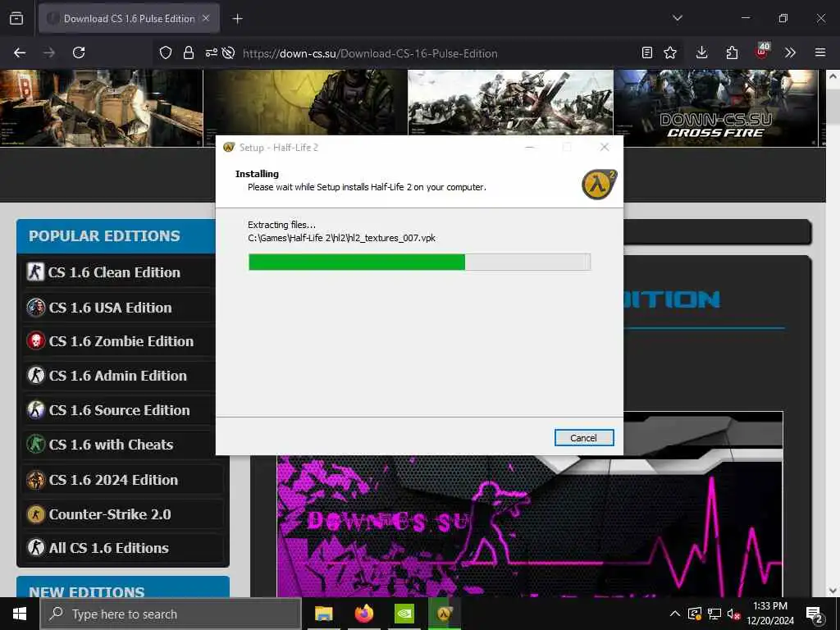Minimize the Half-Life 2 Setup window

coord(529,147)
